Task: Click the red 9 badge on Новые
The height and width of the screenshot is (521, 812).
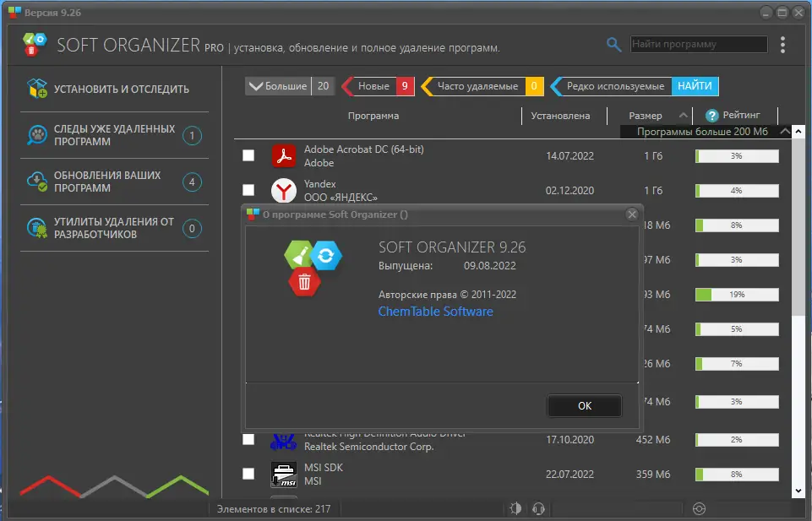Action: click(405, 86)
